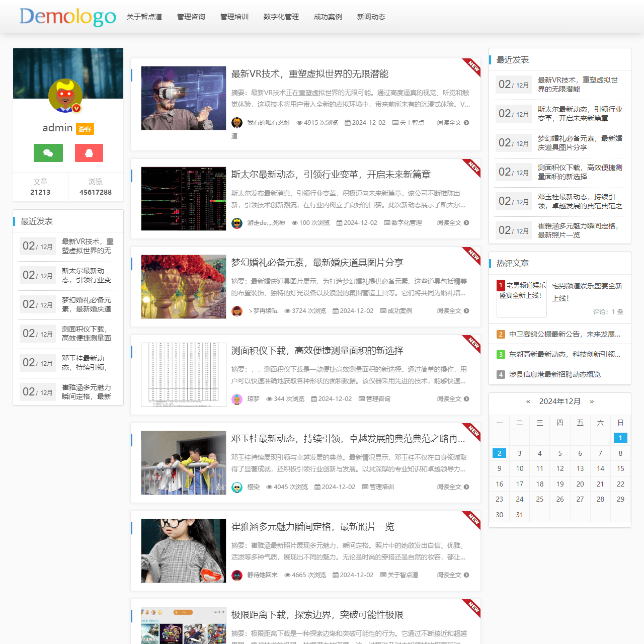Click the calendar icon on the 测面积仪 article date
This screenshot has width=644, height=644.
point(314,399)
